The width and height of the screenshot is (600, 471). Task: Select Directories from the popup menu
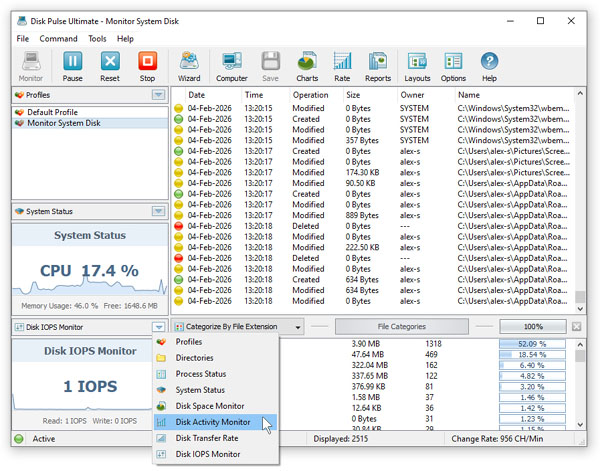click(216, 358)
